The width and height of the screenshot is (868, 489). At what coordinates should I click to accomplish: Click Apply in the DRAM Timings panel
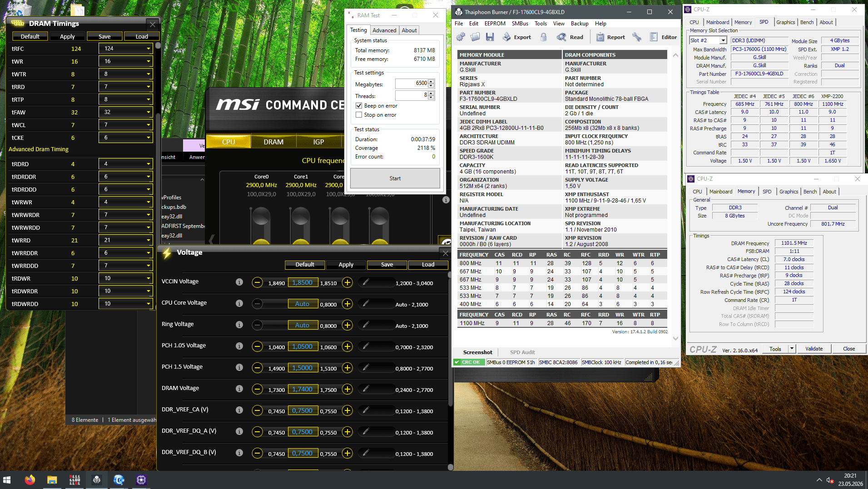[67, 36]
